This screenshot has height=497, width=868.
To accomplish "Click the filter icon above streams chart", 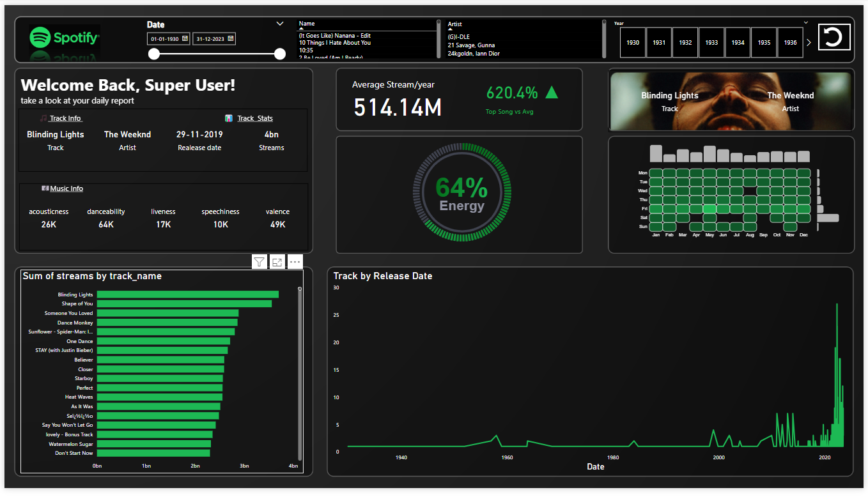I will point(259,262).
